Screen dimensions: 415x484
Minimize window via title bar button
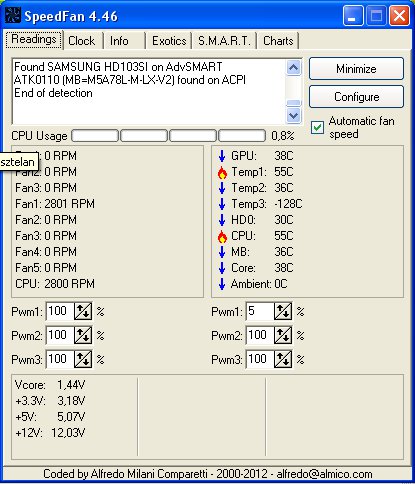coord(353,16)
